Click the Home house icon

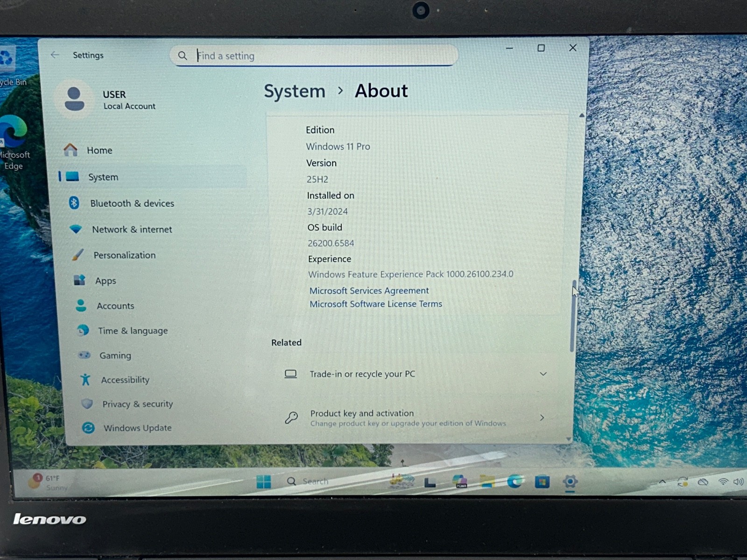tap(70, 150)
